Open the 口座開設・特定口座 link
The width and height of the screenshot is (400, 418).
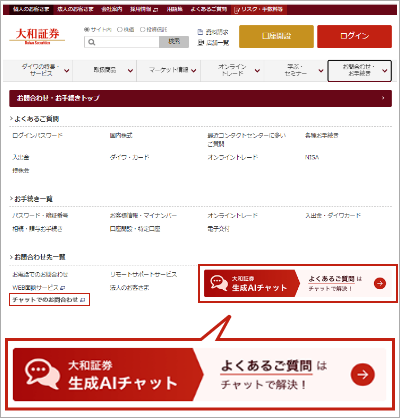(x=135, y=229)
